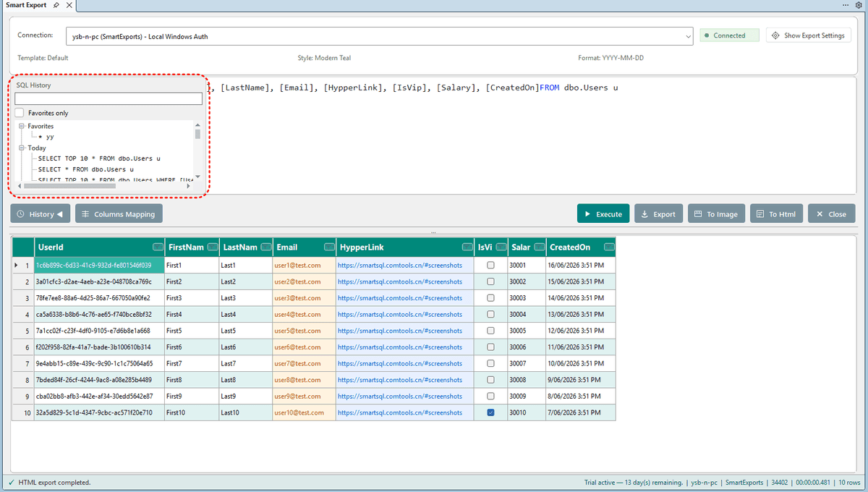868x492 pixels.
Task: Open the window options gear icon
Action: coord(859,5)
